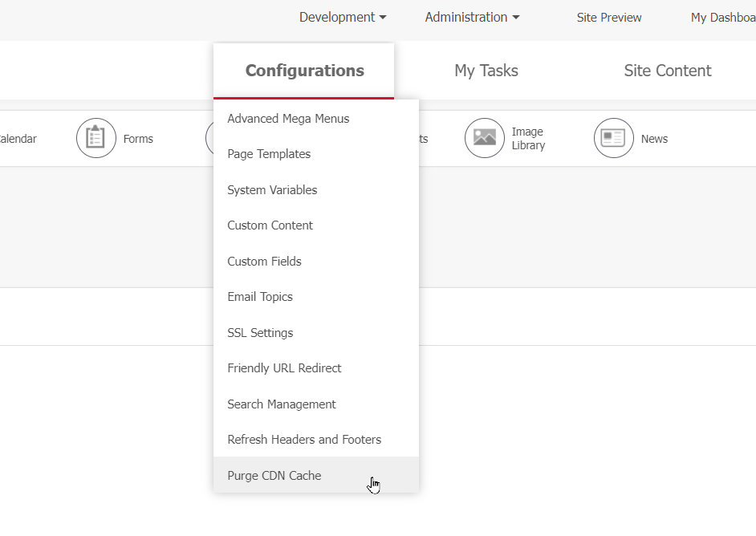Open the News newspaper icon
This screenshot has width=756, height=536.
pos(614,138)
